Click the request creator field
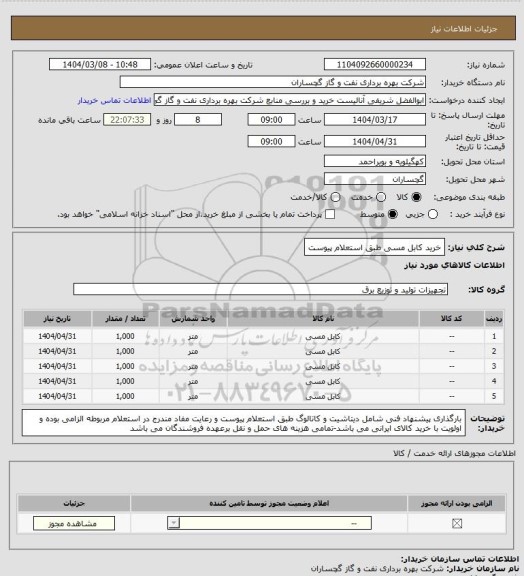 pyautogui.click(x=290, y=100)
